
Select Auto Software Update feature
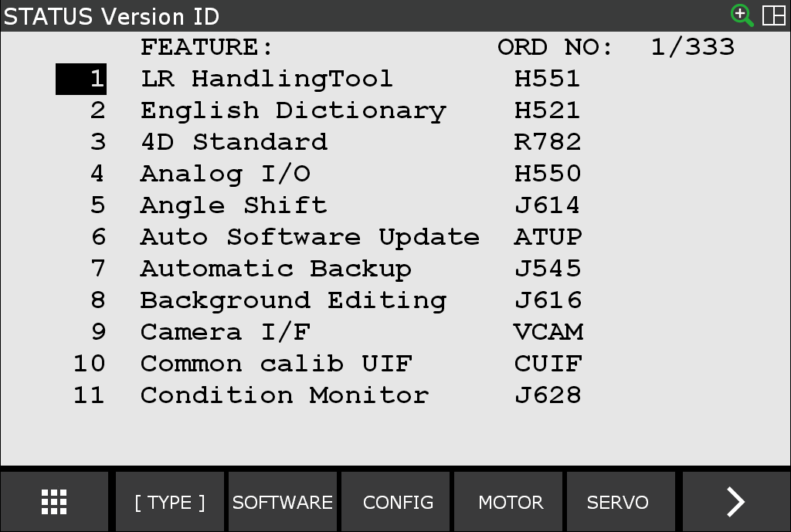click(309, 236)
